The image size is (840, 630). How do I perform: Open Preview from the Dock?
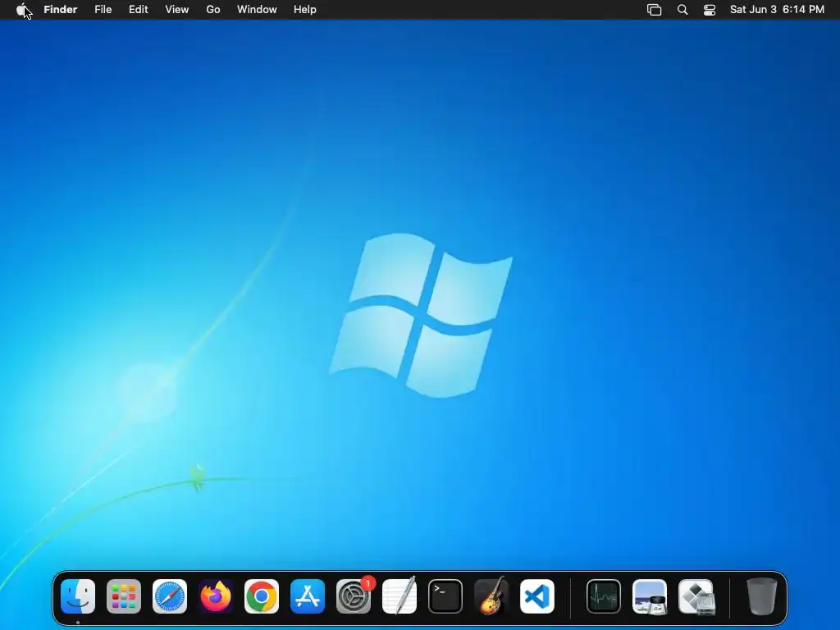click(650, 596)
